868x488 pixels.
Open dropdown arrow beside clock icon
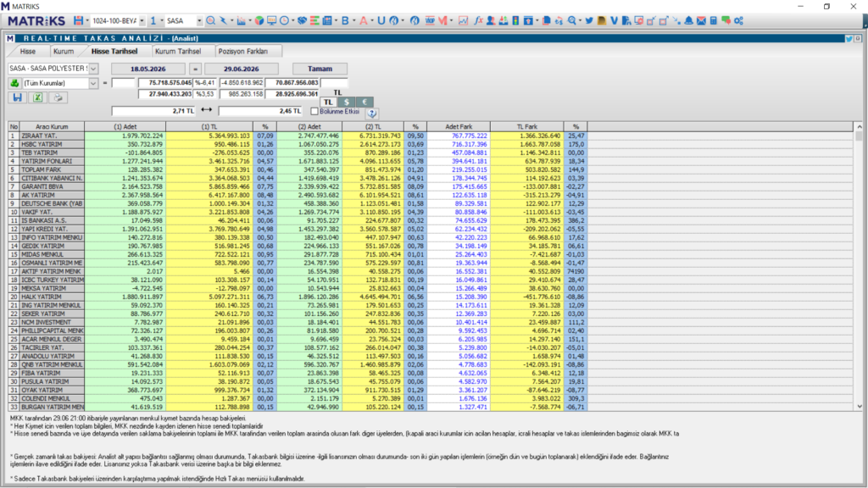coord(292,20)
